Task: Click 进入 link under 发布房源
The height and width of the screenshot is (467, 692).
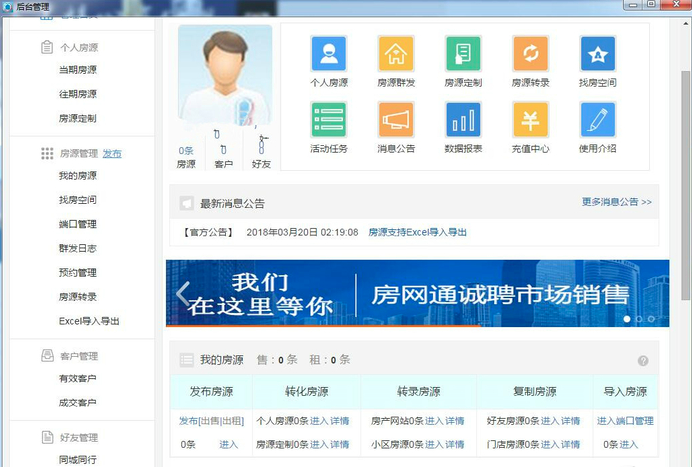Action: tap(229, 444)
